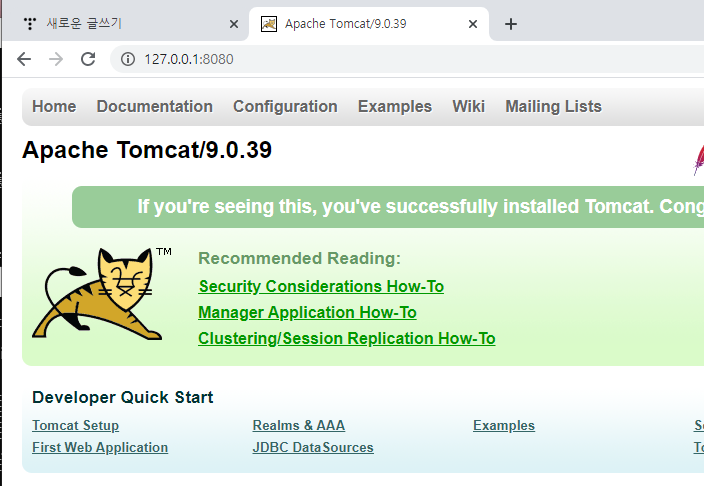Open Examples link under Developer Quick Start
This screenshot has height=486, width=704.
[x=504, y=425]
